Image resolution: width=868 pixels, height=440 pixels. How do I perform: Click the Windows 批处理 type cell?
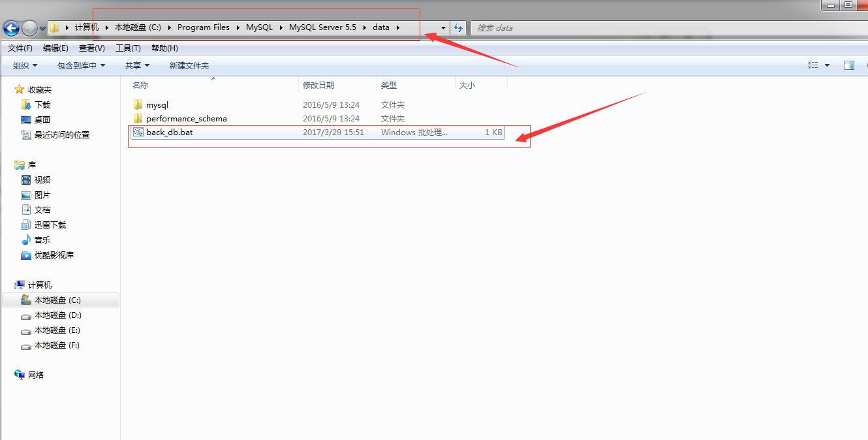(x=414, y=132)
